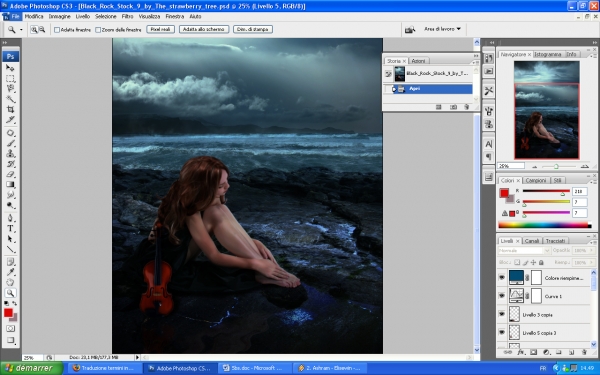Open the démarrer Start menu
600x375 pixels.
tap(32, 368)
